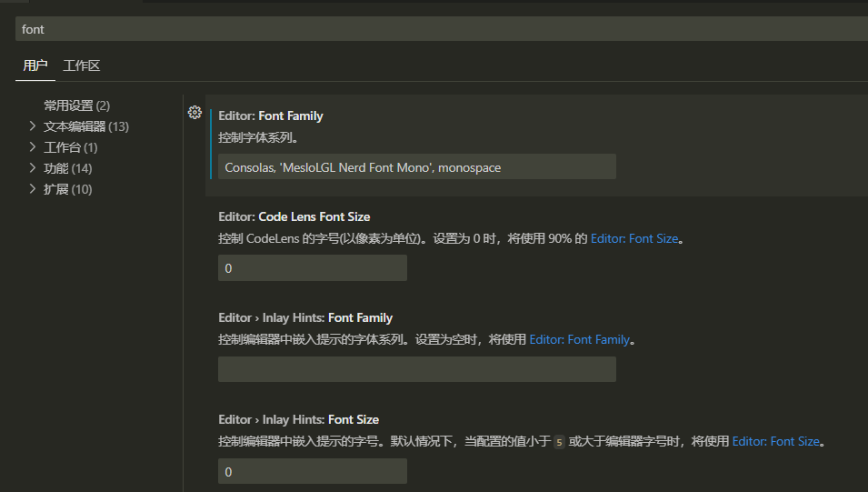Screen dimensions: 868x492
Task: Select the 工作台 (1) category label
Action: coord(71,147)
